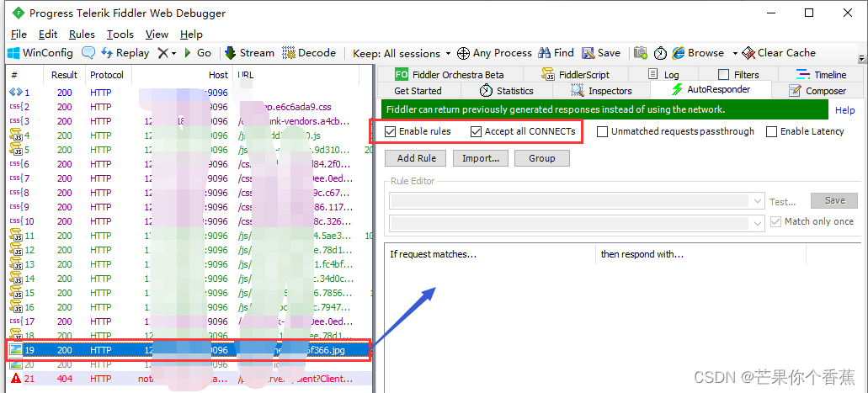868x393 pixels.
Task: Open the View menu
Action: (157, 35)
